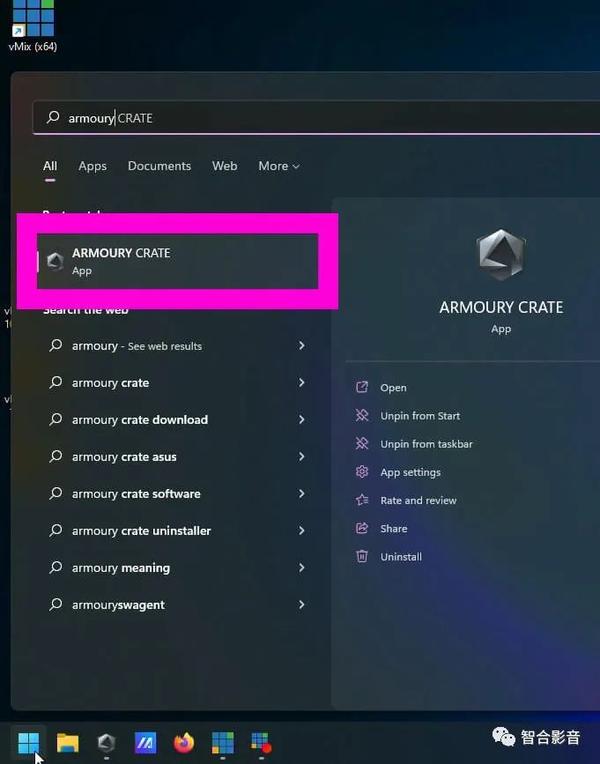Click the App settings gear icon
The width and height of the screenshot is (600, 764).
pos(362,472)
